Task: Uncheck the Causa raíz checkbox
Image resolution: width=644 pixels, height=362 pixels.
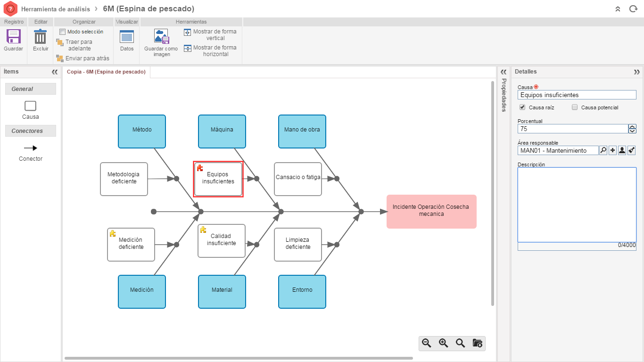Action: pyautogui.click(x=522, y=107)
